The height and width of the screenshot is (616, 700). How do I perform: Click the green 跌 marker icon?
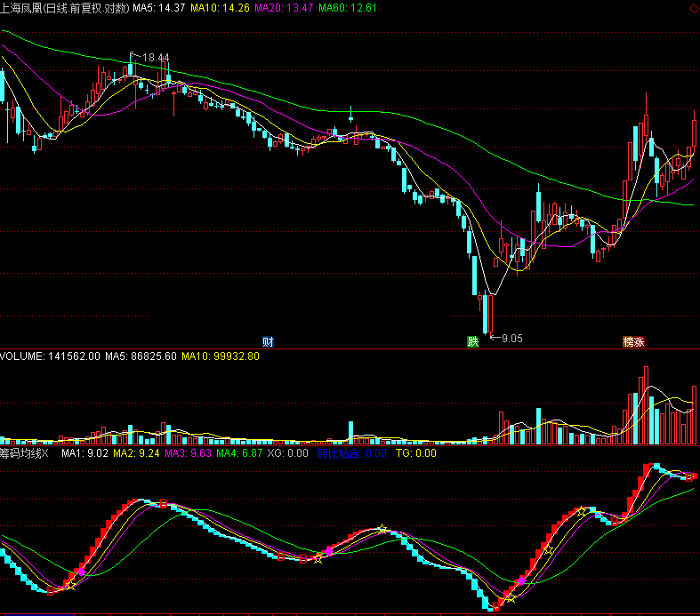473,341
